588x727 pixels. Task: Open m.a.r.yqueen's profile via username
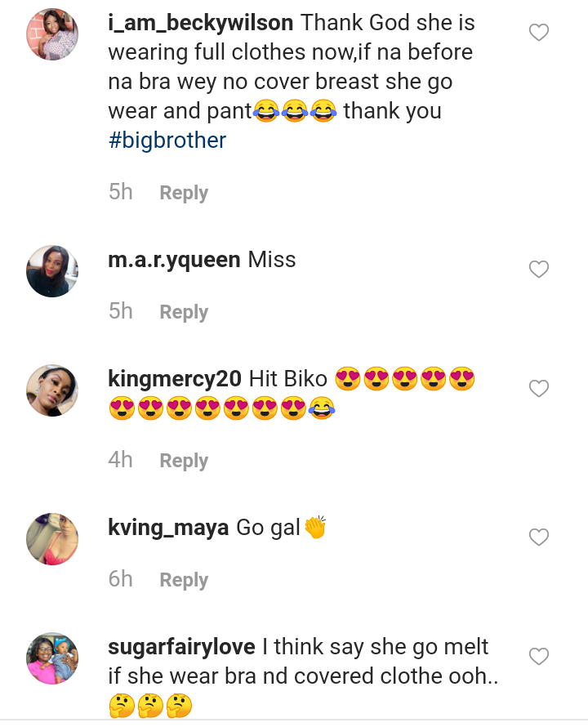(174, 261)
